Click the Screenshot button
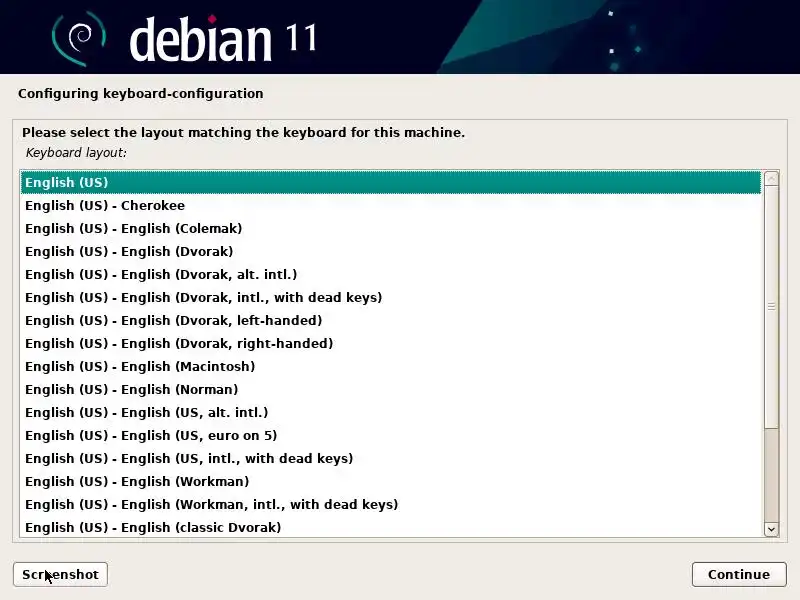 tap(60, 574)
